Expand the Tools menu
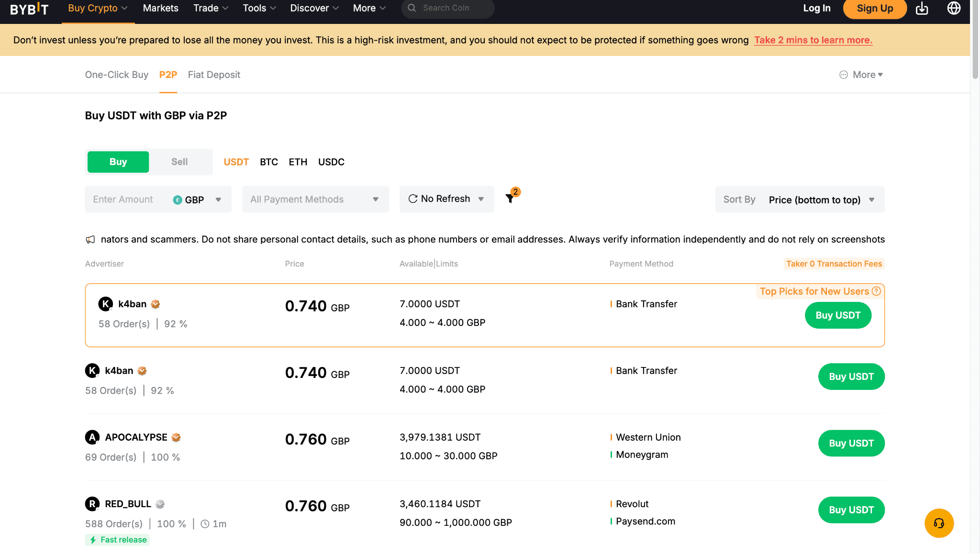This screenshot has width=980, height=554. (x=259, y=8)
